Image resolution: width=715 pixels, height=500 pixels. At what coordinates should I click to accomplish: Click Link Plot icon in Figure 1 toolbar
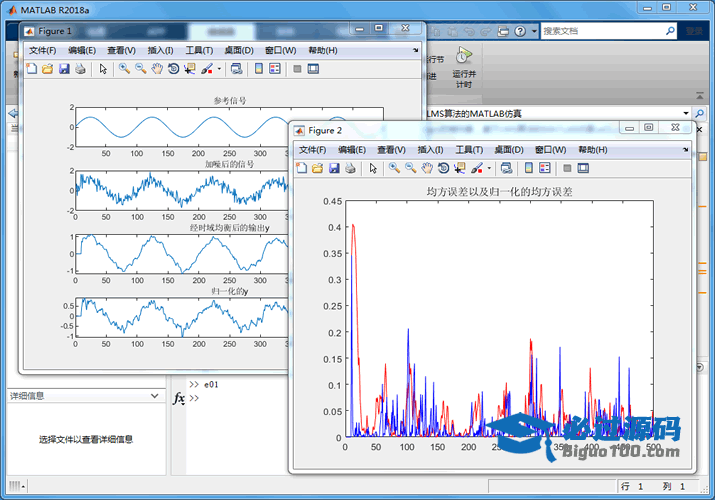coord(236,69)
